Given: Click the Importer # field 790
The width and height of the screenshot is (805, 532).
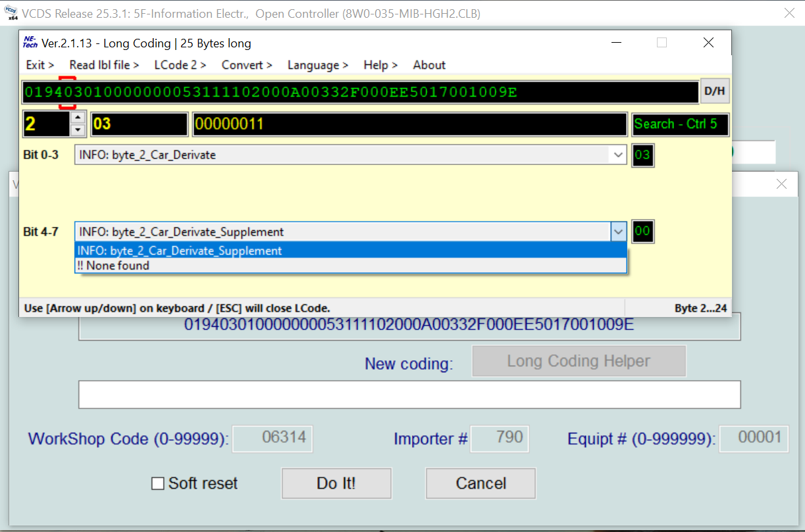Looking at the screenshot, I should tap(500, 438).
